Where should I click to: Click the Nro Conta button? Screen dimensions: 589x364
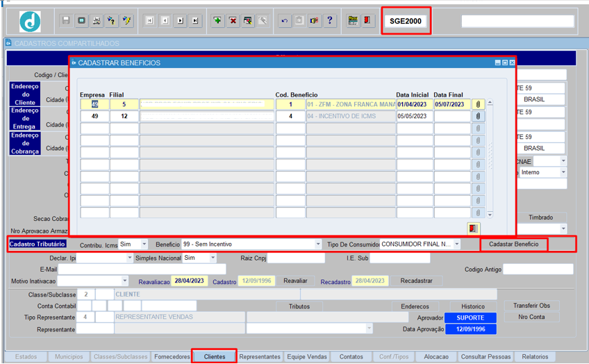click(x=531, y=317)
